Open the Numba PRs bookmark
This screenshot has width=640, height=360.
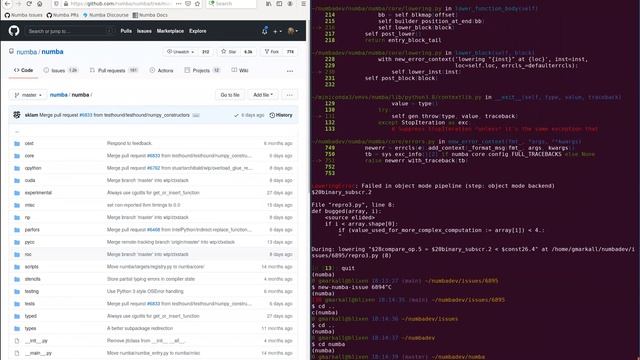click(62, 15)
